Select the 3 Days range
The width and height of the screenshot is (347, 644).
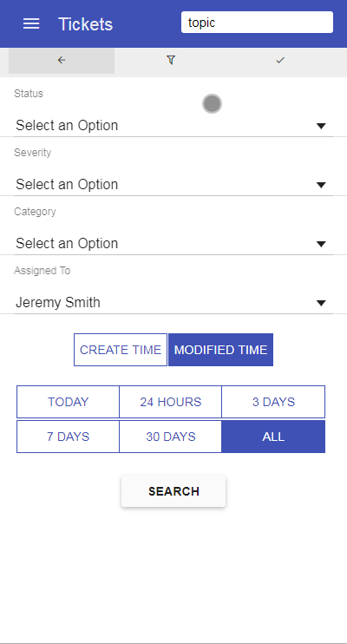(x=273, y=402)
